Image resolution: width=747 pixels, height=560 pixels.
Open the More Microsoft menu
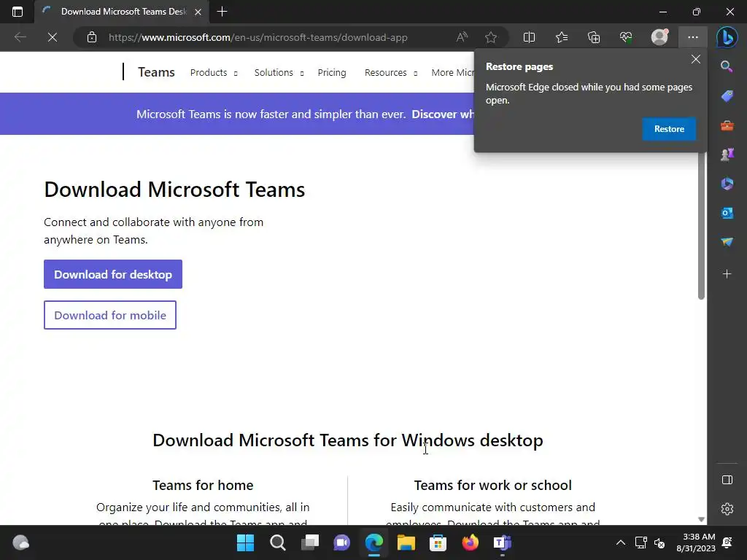(452, 73)
